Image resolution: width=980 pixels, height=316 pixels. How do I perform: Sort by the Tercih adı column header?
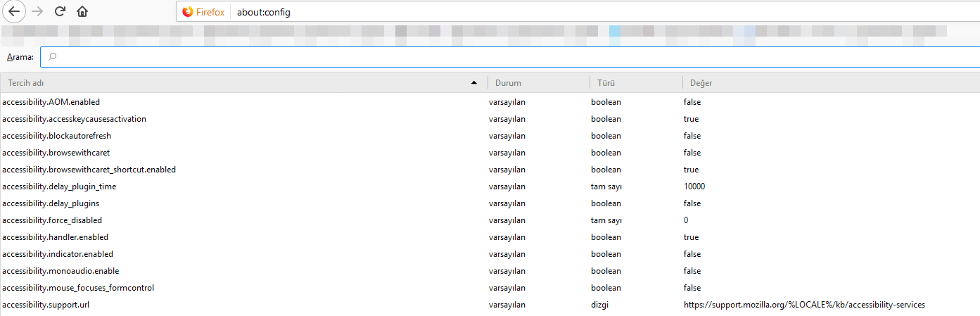click(243, 82)
